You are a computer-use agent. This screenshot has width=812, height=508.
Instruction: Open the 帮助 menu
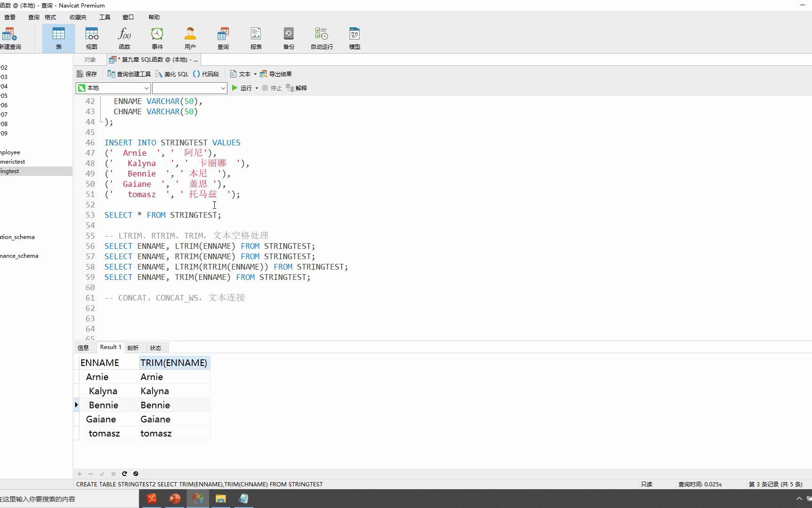[154, 17]
